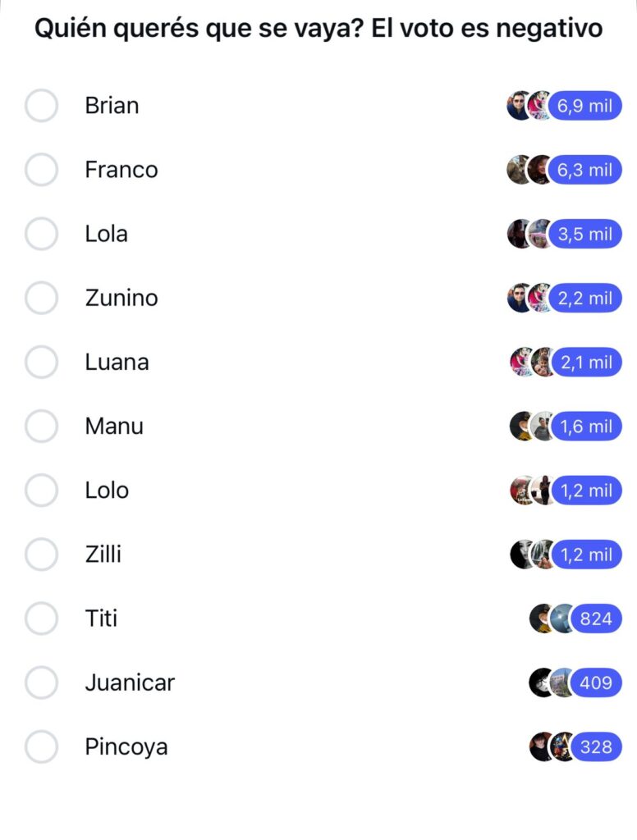Pick the Luana radio button
The image size is (637, 840).
coord(41,362)
